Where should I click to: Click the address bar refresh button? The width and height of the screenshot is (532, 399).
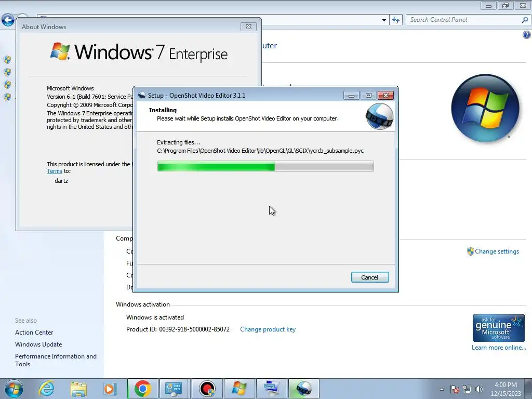coord(396,20)
